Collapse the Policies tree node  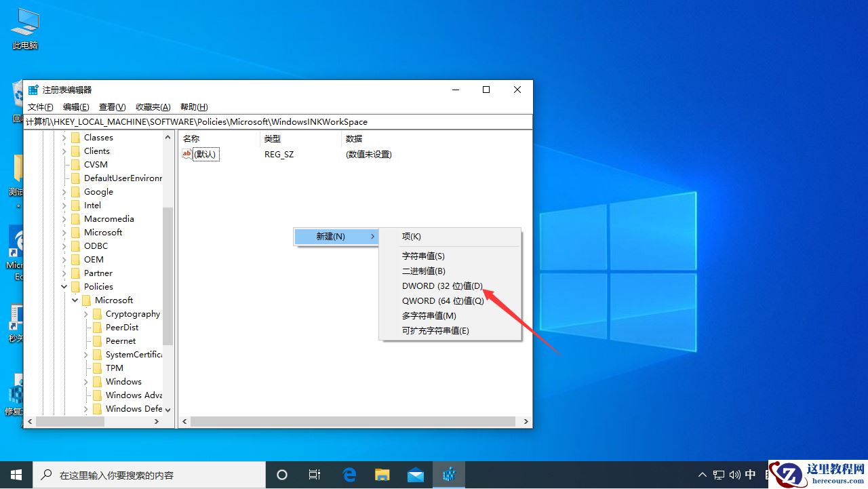[64, 286]
